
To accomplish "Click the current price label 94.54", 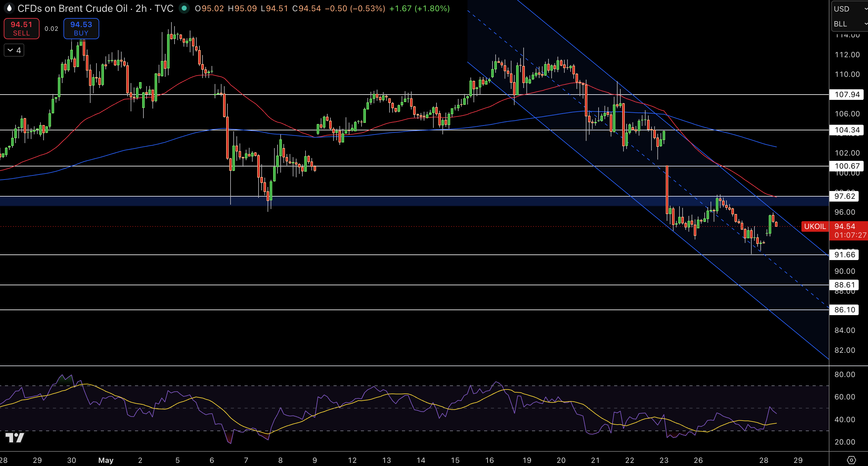I will (845, 226).
